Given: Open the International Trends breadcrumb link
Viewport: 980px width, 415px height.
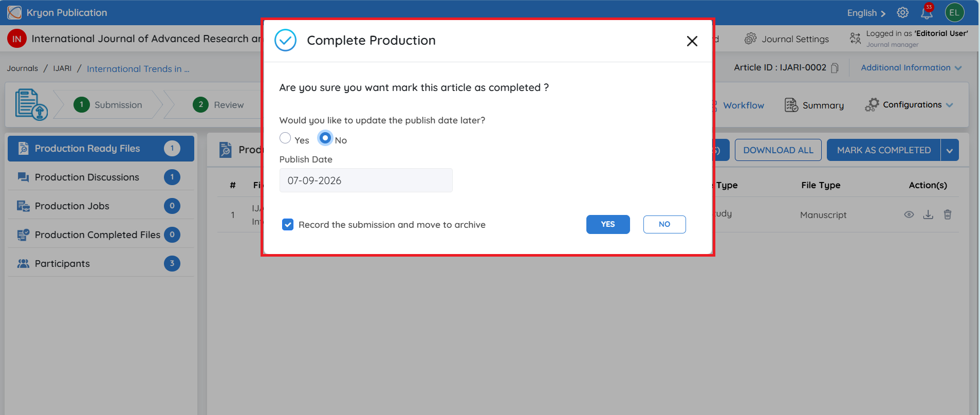Looking at the screenshot, I should tap(138, 69).
